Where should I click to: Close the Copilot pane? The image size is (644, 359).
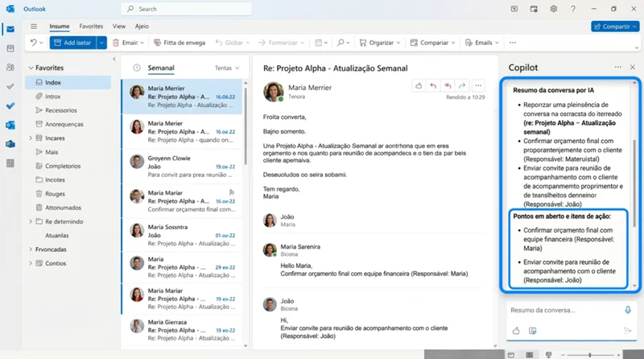633,67
